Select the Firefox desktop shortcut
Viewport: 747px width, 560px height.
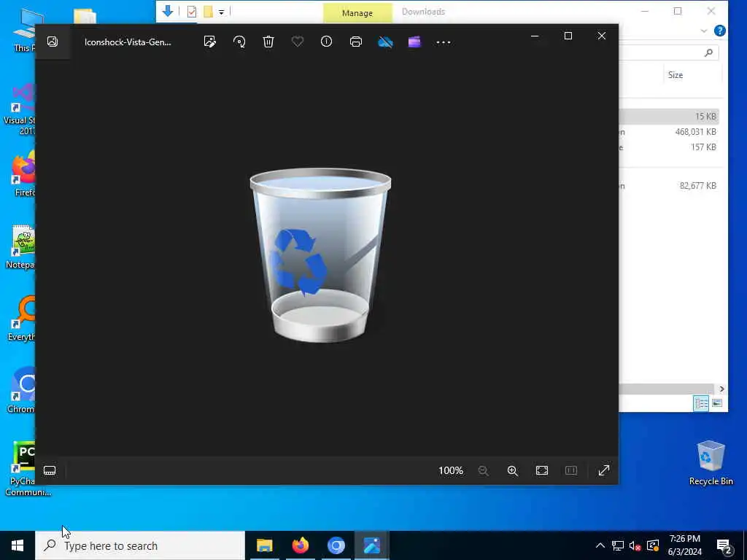23,174
